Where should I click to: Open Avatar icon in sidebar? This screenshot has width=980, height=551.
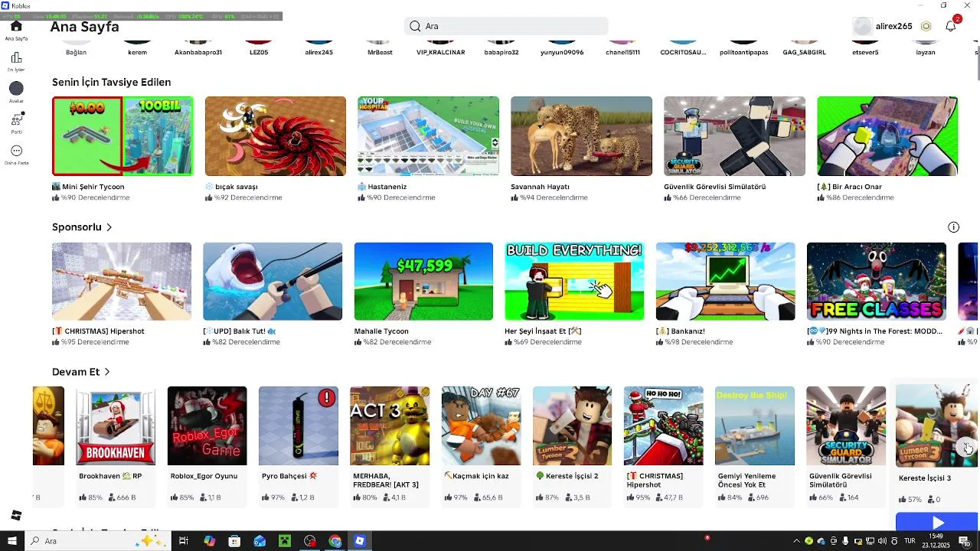pyautogui.click(x=16, y=89)
